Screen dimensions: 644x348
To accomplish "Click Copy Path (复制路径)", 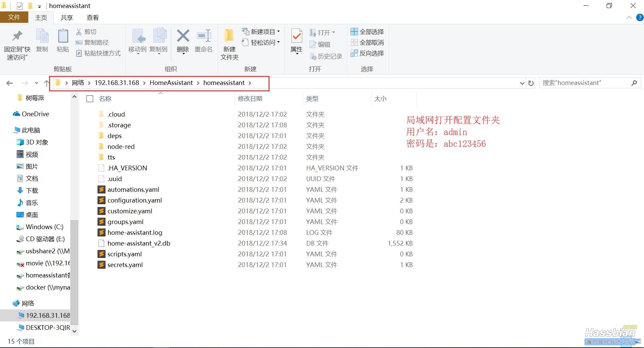I will pyautogui.click(x=92, y=42).
